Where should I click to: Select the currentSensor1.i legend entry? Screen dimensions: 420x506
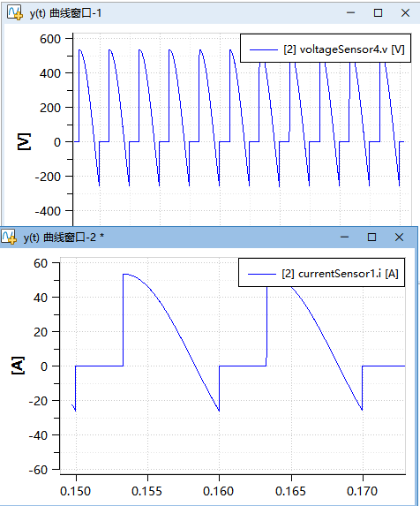(322, 272)
